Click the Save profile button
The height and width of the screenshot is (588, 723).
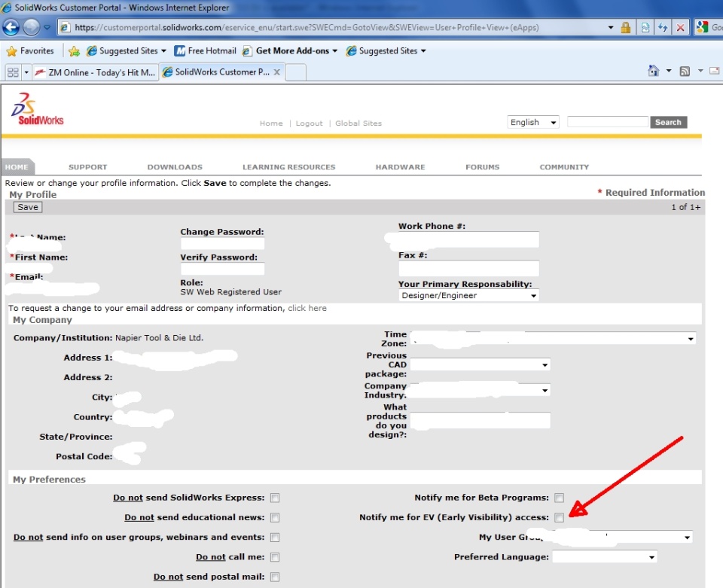(x=28, y=207)
